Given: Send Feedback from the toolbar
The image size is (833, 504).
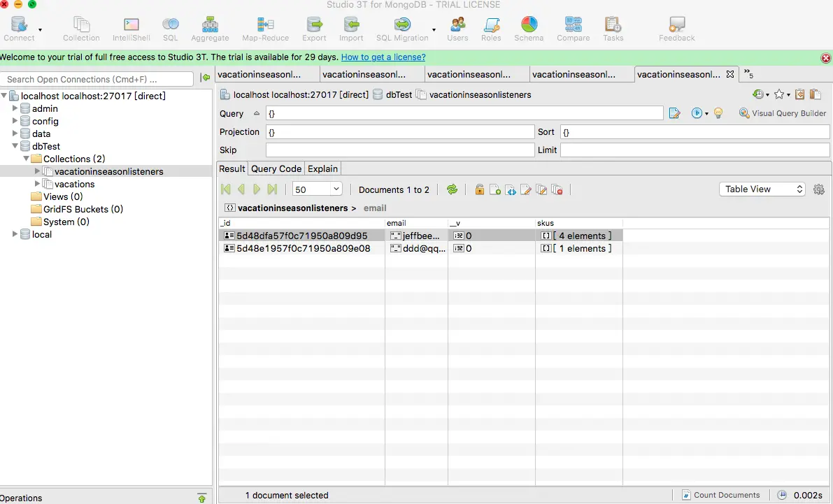Looking at the screenshot, I should pyautogui.click(x=677, y=29).
